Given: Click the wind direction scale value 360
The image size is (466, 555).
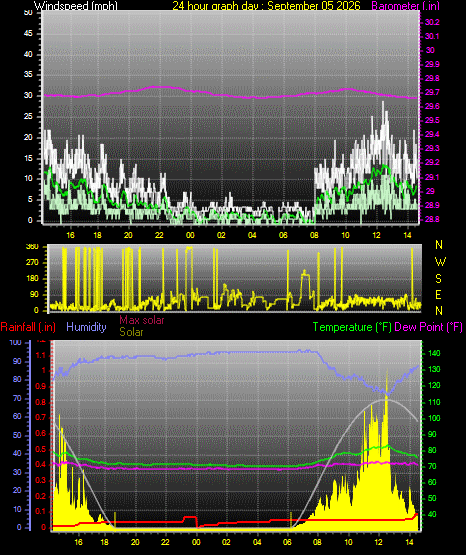Looking at the screenshot, I should (x=32, y=247).
